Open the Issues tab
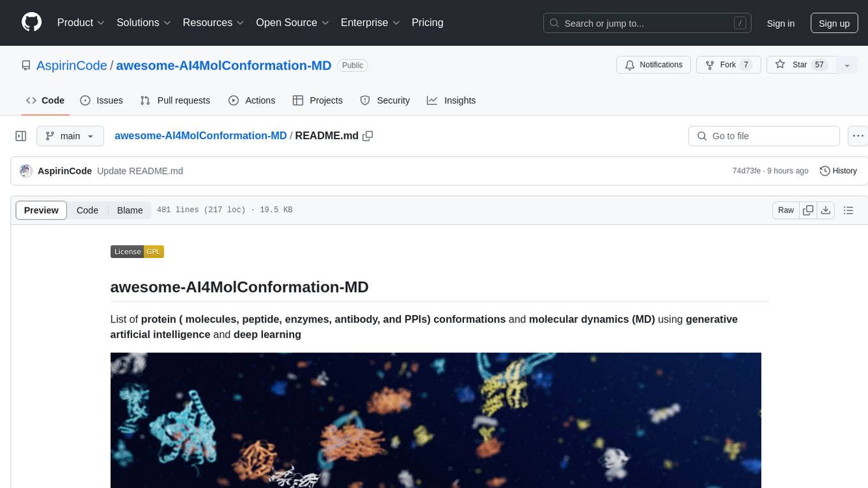Viewport: 868px width, 488px height. 101,100
